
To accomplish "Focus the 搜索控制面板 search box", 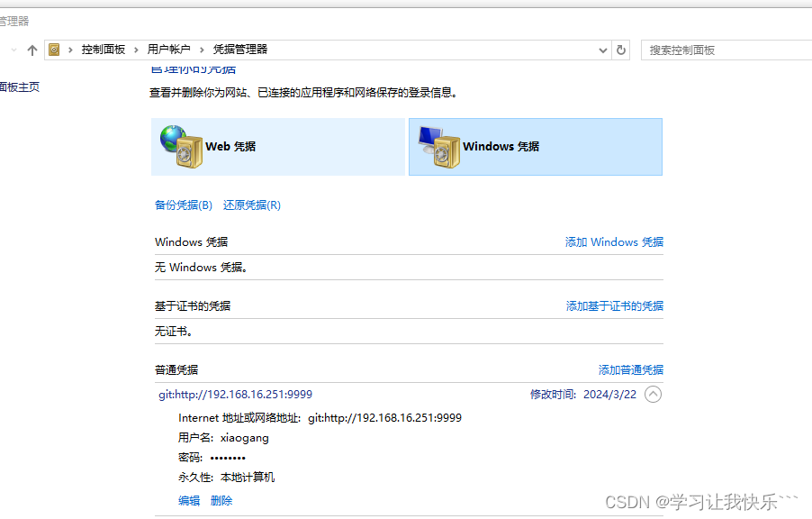I will pos(726,50).
